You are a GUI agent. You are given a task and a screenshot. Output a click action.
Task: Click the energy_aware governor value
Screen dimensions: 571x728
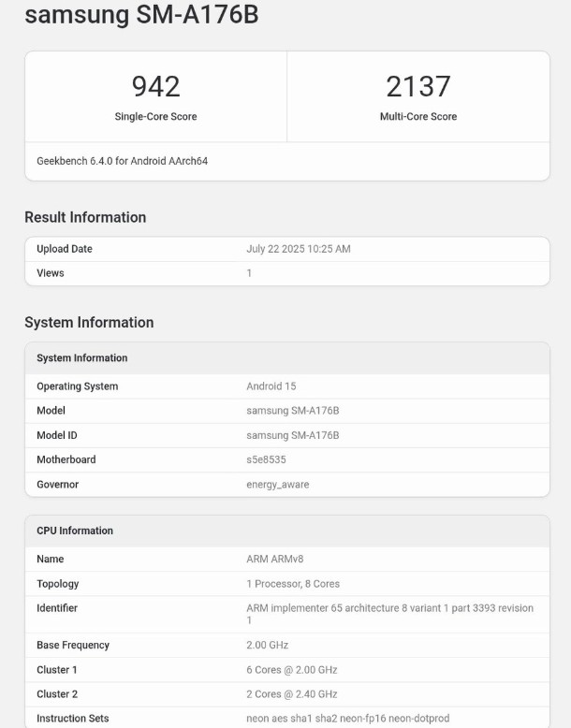pos(277,485)
